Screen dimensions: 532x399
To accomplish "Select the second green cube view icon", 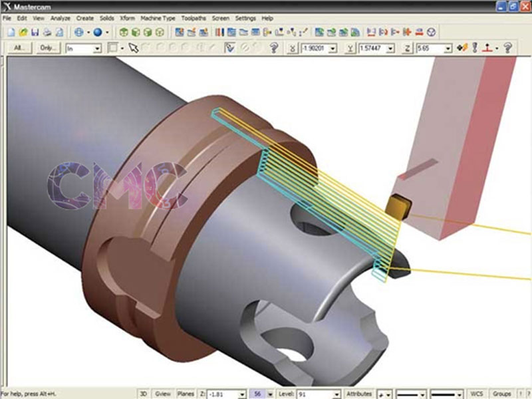I will click(x=136, y=32).
